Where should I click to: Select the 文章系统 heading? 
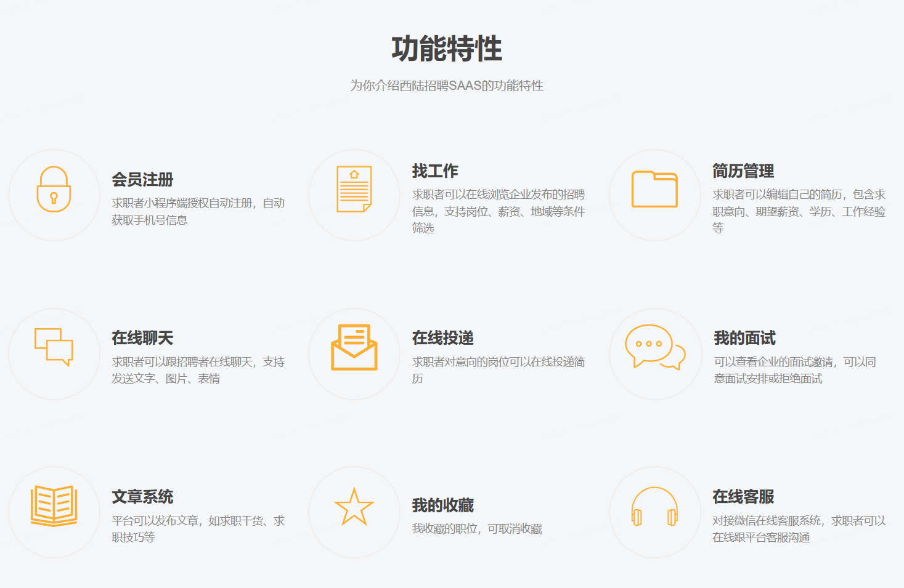tap(142, 497)
